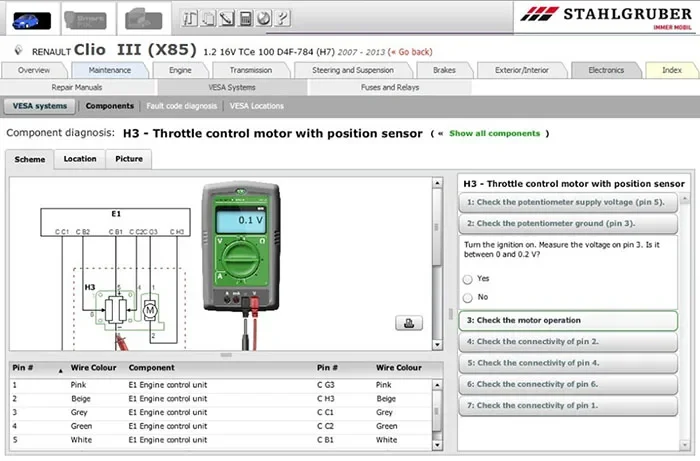Open the help question mark icon
The height and width of the screenshot is (461, 700).
coord(283,18)
